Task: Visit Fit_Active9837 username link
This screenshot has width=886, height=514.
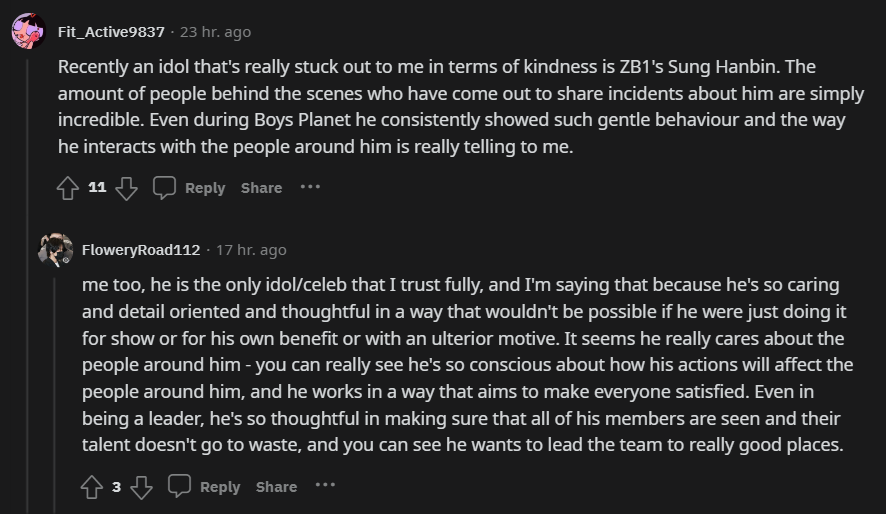Action: point(111,32)
